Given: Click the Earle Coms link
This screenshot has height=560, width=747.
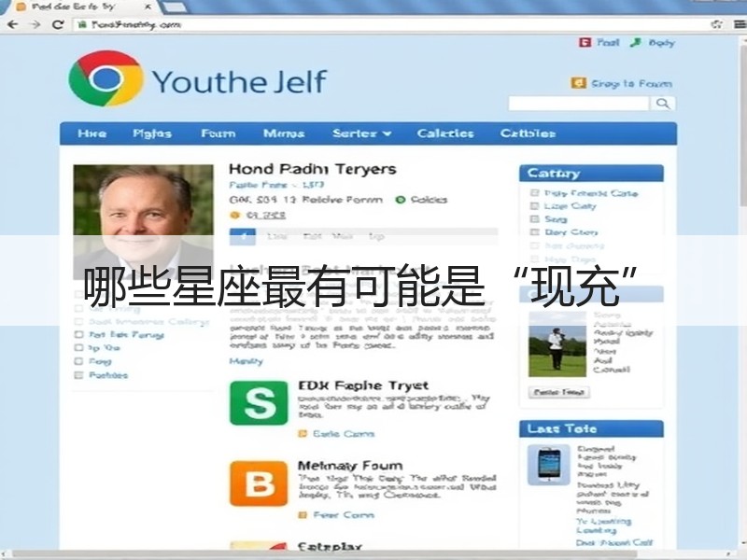Looking at the screenshot, I should (344, 434).
